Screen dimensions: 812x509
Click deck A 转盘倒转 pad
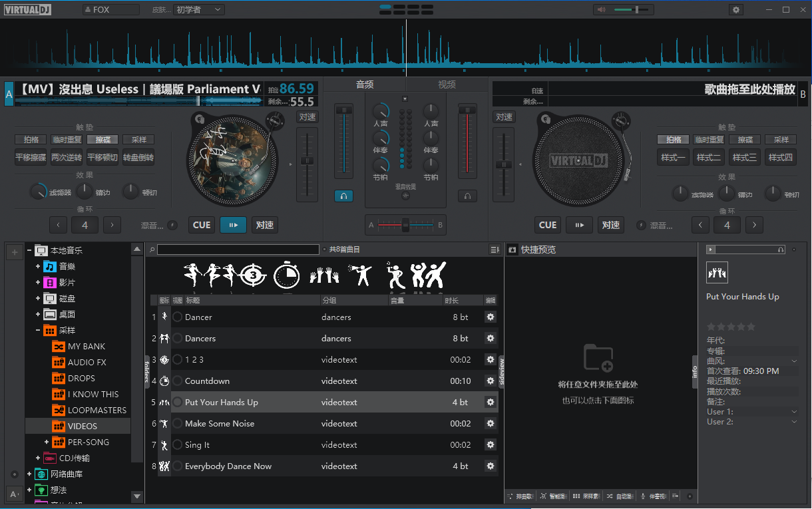tap(140, 158)
